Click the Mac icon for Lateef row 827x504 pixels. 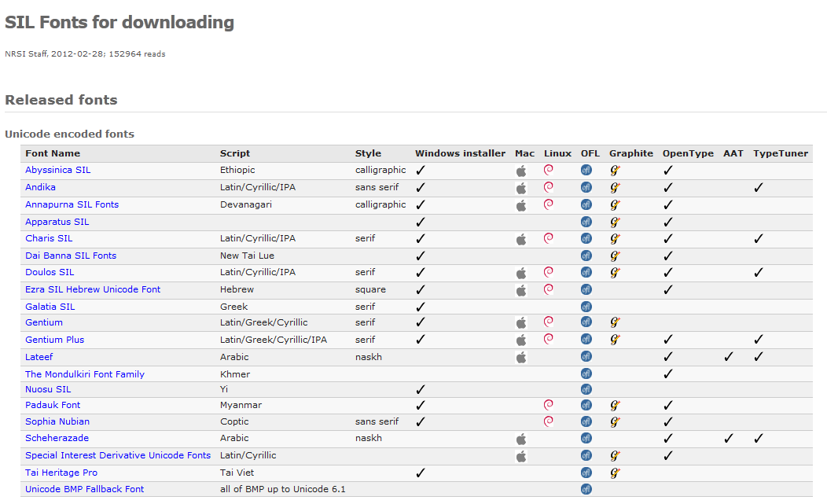point(520,357)
